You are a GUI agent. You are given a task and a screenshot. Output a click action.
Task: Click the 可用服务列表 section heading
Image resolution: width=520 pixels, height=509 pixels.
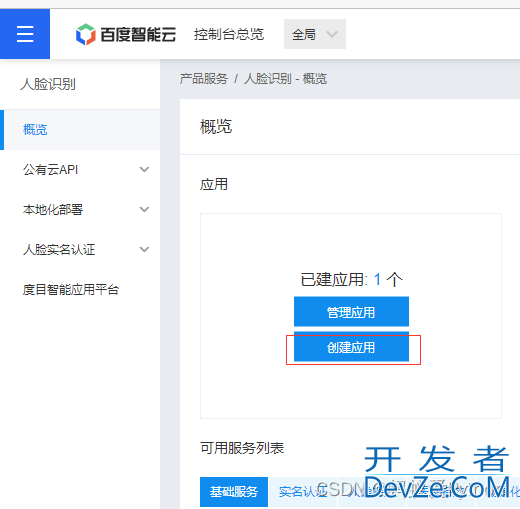pyautogui.click(x=242, y=448)
